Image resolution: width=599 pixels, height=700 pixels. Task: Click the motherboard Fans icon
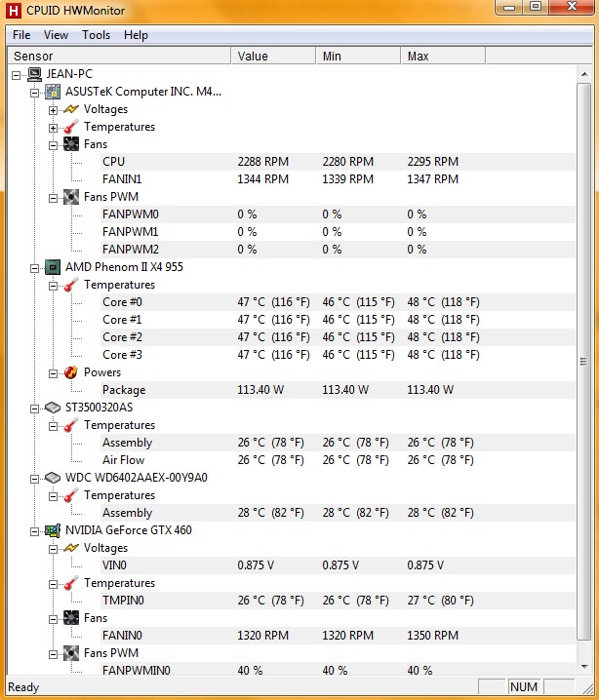(71, 144)
